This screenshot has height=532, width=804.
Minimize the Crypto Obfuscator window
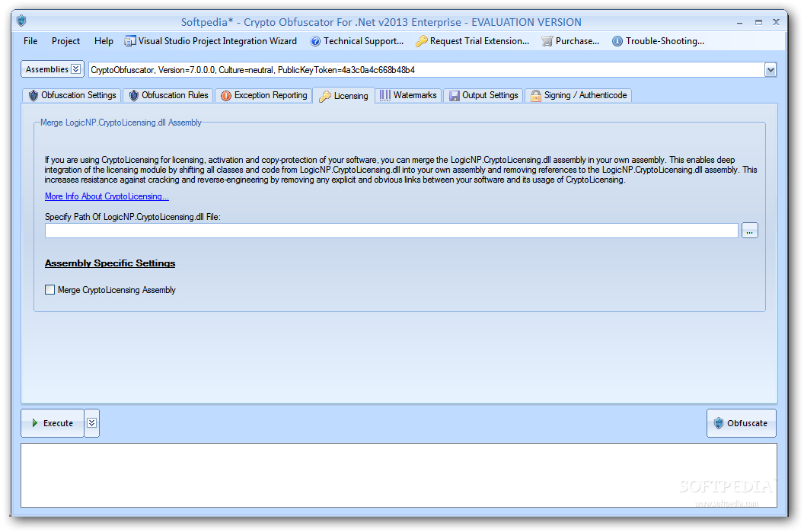coord(739,23)
